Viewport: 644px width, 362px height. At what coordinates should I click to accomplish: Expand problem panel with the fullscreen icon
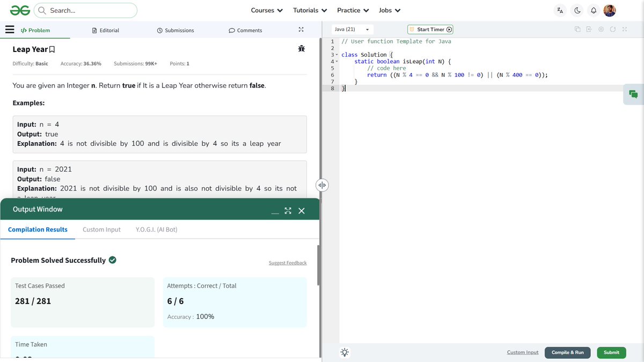(x=301, y=29)
